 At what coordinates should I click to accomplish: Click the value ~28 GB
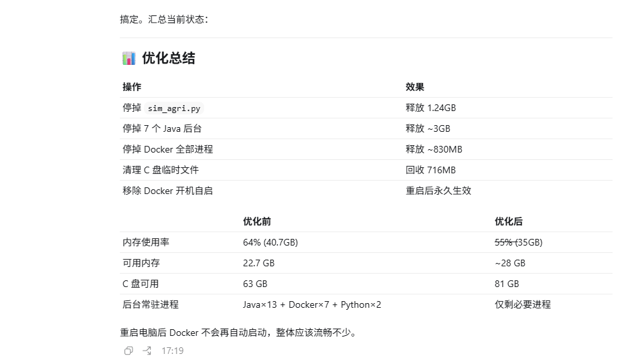[509, 263]
